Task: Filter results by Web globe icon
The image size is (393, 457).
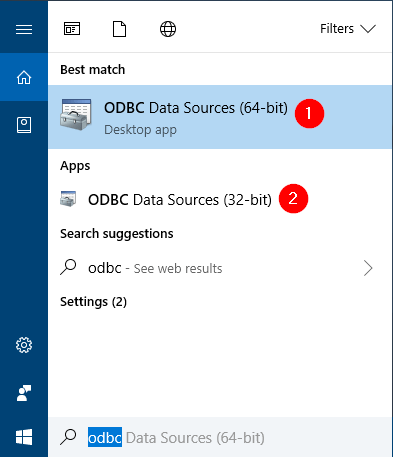Action: click(x=168, y=29)
